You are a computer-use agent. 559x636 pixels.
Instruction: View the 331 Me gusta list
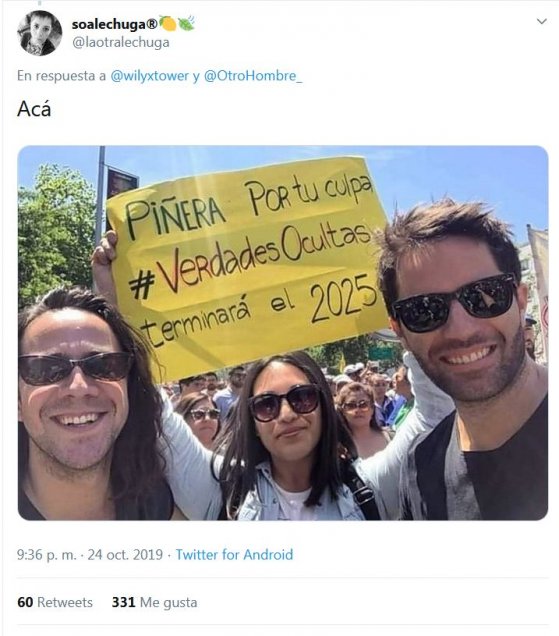[155, 602]
